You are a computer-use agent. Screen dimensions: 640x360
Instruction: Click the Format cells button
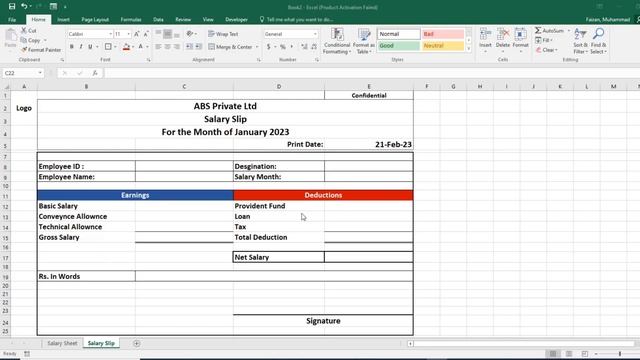(x=520, y=40)
